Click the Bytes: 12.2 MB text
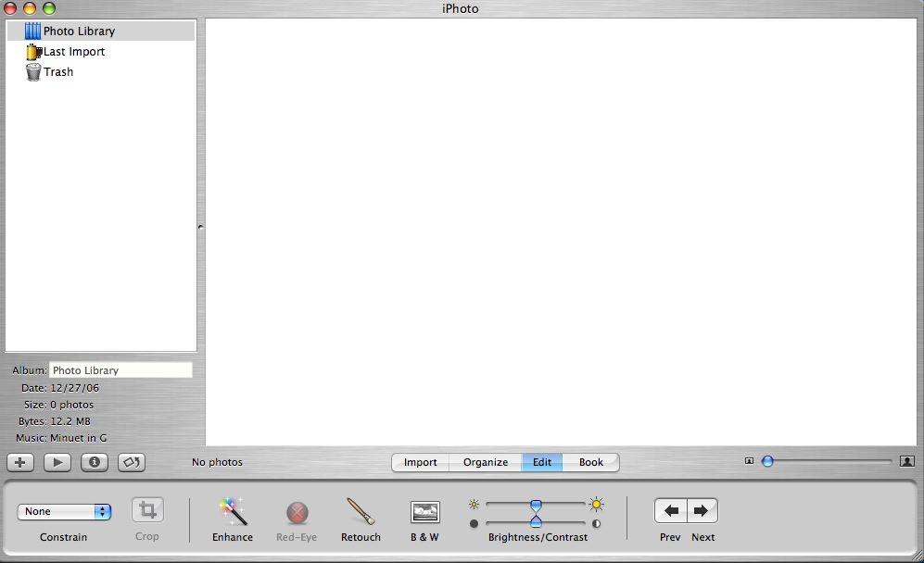The width and height of the screenshot is (924, 563). click(x=55, y=421)
